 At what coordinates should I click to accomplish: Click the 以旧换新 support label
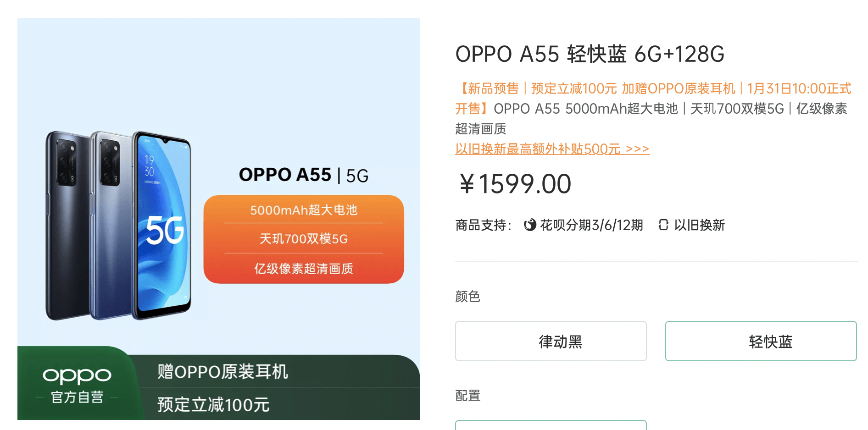pos(699,225)
